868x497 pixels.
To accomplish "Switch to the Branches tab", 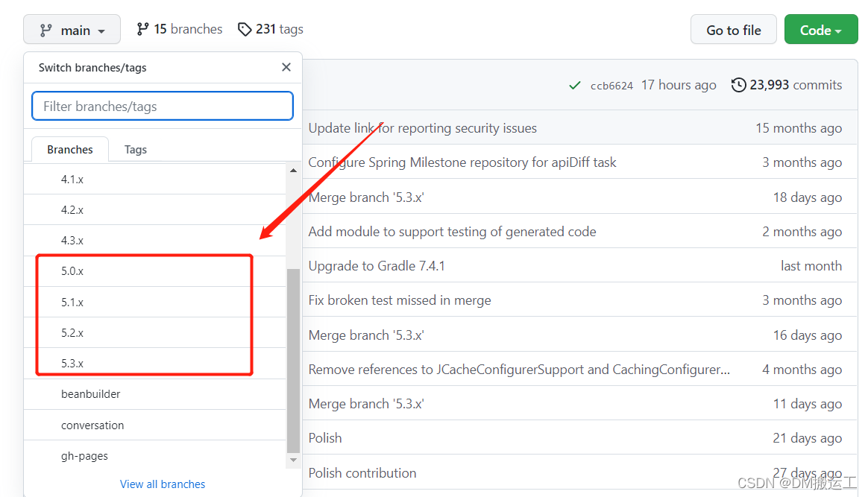I will click(70, 149).
